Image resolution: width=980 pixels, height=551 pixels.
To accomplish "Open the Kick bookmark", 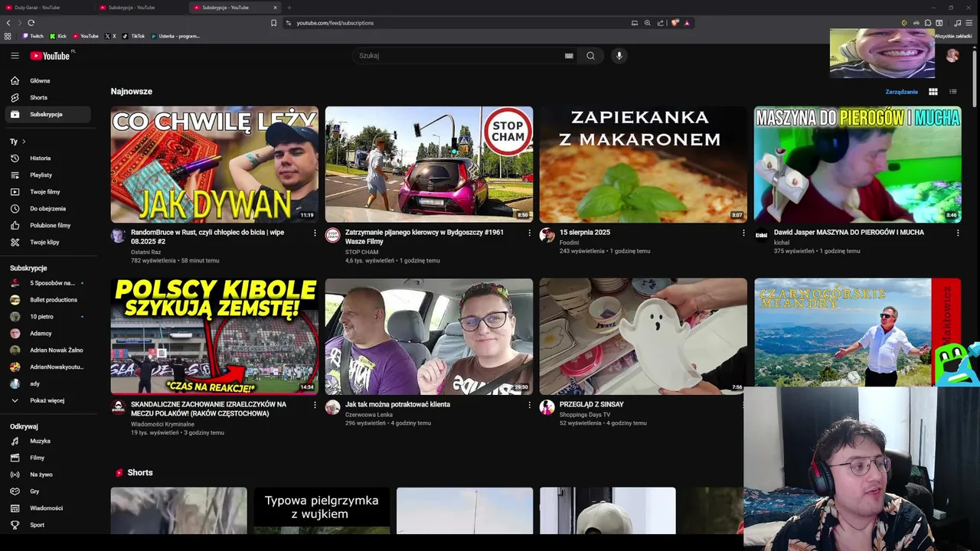I will 58,36.
